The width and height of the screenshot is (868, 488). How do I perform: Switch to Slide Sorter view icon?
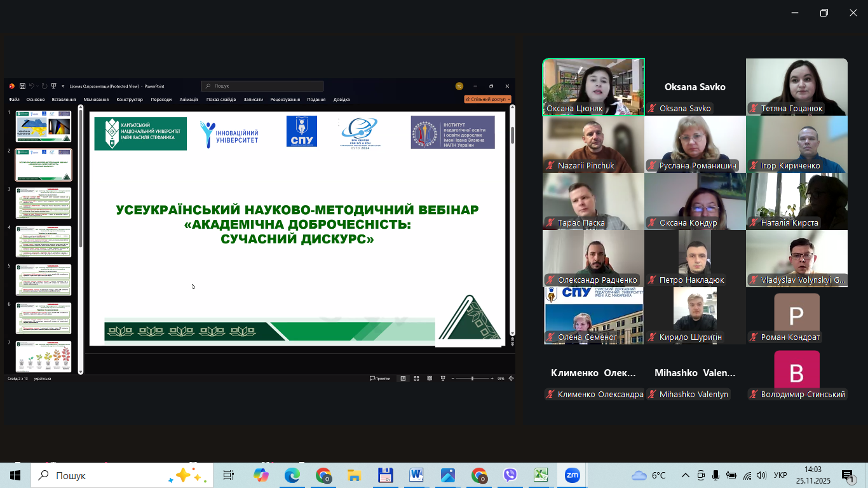pos(416,379)
